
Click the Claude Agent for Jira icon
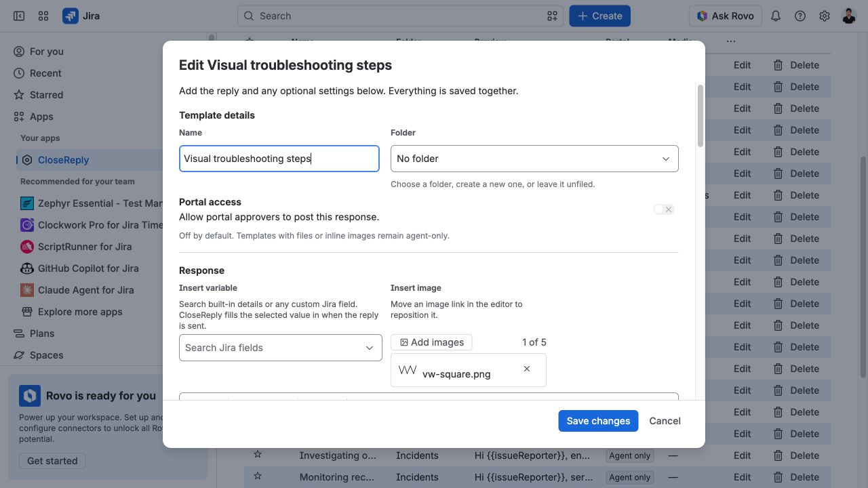click(27, 290)
